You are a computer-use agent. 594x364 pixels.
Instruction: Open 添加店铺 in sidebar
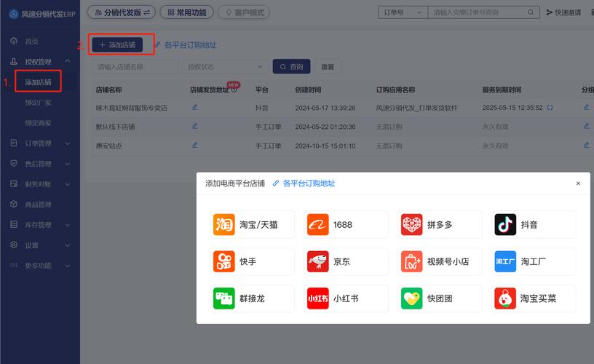[x=39, y=82]
